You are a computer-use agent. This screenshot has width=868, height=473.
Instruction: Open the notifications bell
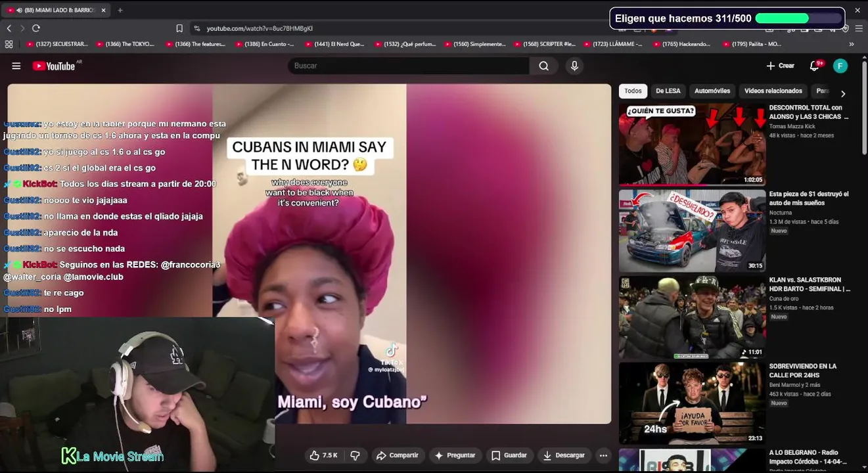click(x=815, y=66)
